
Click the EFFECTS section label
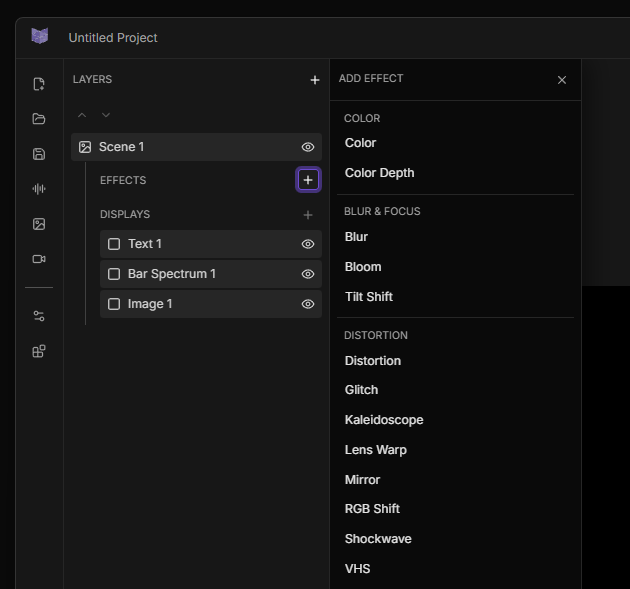123,180
